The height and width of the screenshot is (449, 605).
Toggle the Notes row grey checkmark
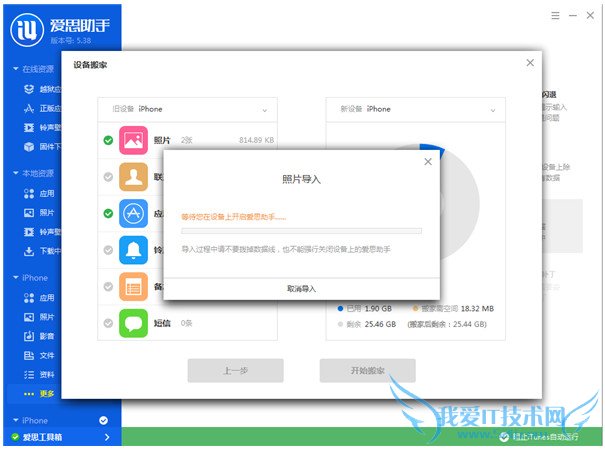[x=108, y=287]
